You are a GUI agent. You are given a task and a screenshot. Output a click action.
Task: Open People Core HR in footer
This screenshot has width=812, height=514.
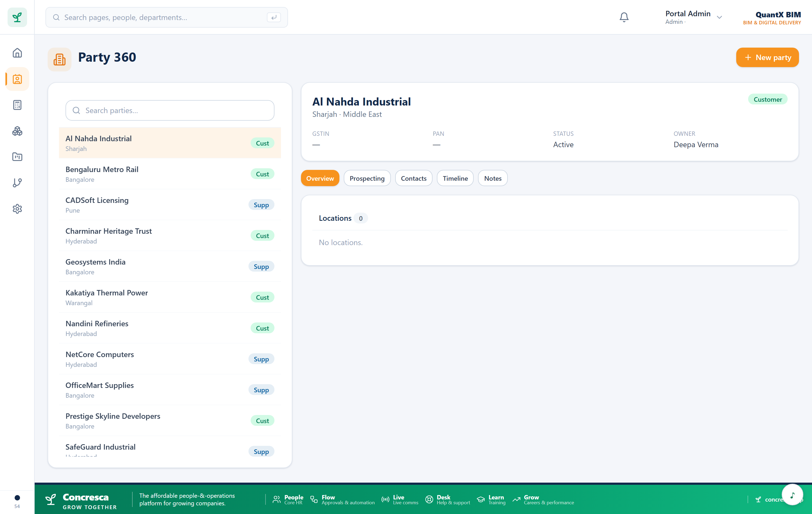[x=288, y=499]
